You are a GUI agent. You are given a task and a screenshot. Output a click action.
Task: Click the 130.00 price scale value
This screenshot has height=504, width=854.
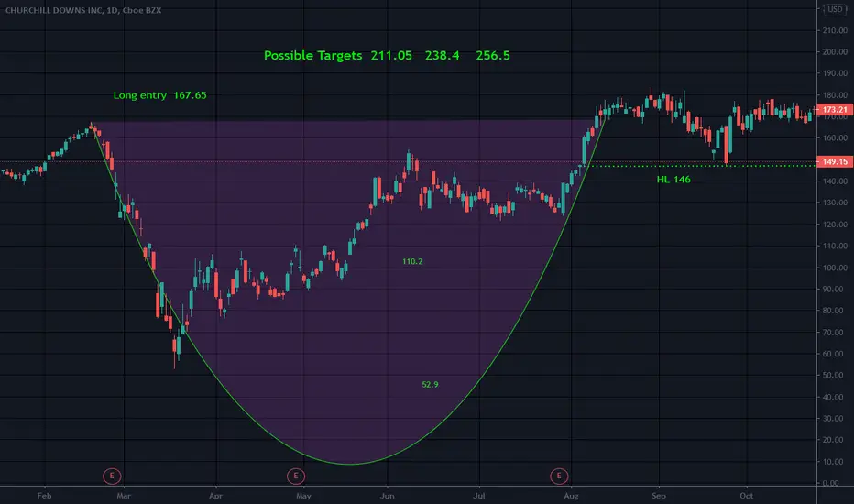click(x=835, y=203)
